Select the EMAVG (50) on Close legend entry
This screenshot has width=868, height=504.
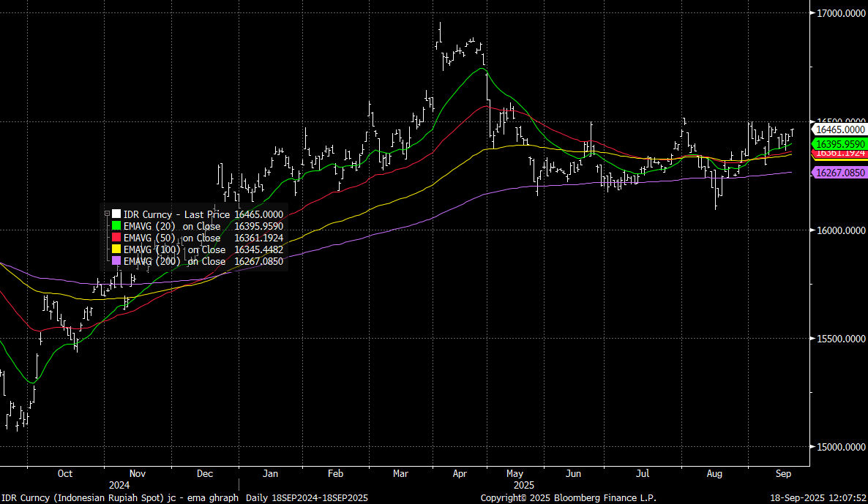pos(203,238)
